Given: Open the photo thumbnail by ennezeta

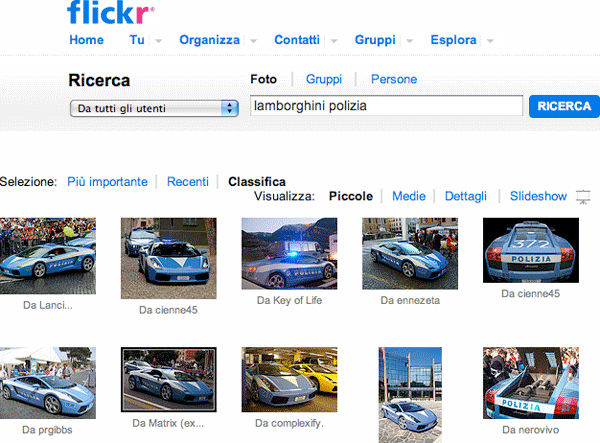Looking at the screenshot, I should tap(410, 254).
